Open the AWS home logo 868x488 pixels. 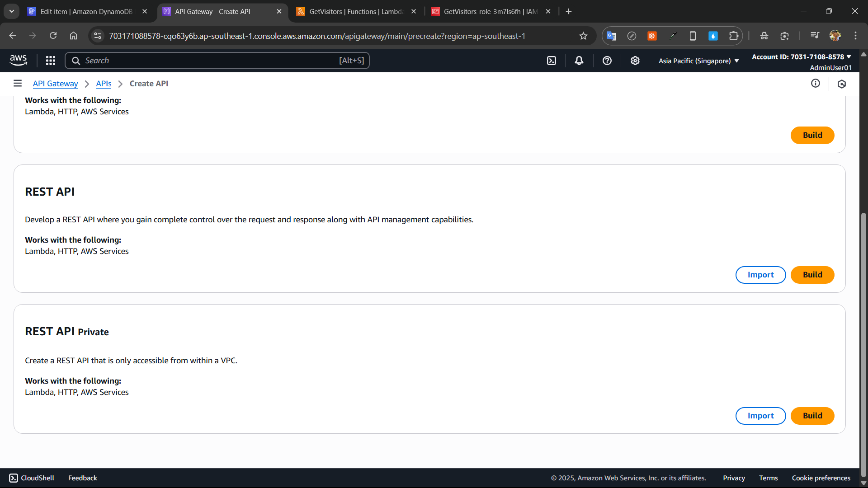[19, 61]
